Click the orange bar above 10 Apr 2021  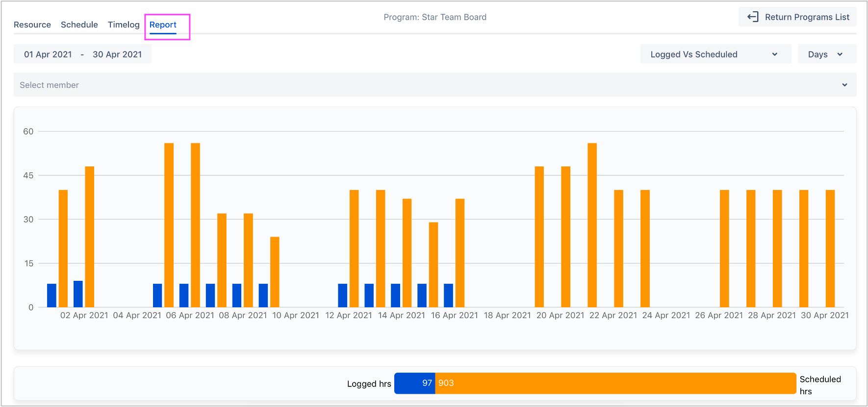(x=275, y=272)
